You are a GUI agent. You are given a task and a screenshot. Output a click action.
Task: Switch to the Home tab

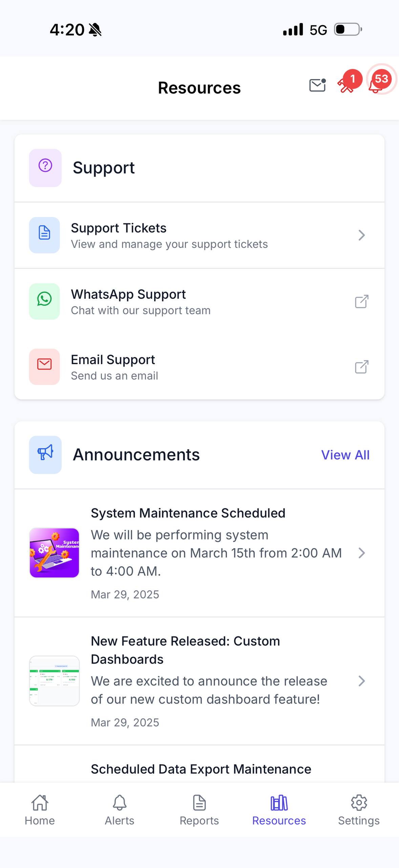pos(40,810)
